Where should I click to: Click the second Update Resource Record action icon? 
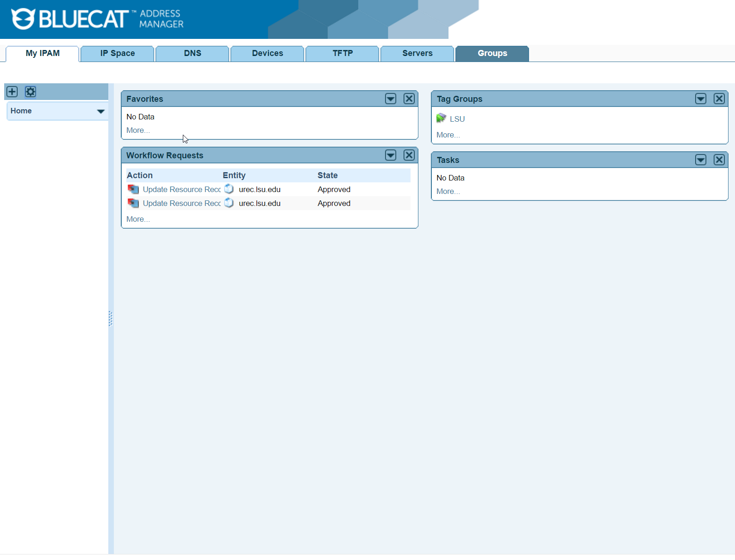click(x=133, y=203)
